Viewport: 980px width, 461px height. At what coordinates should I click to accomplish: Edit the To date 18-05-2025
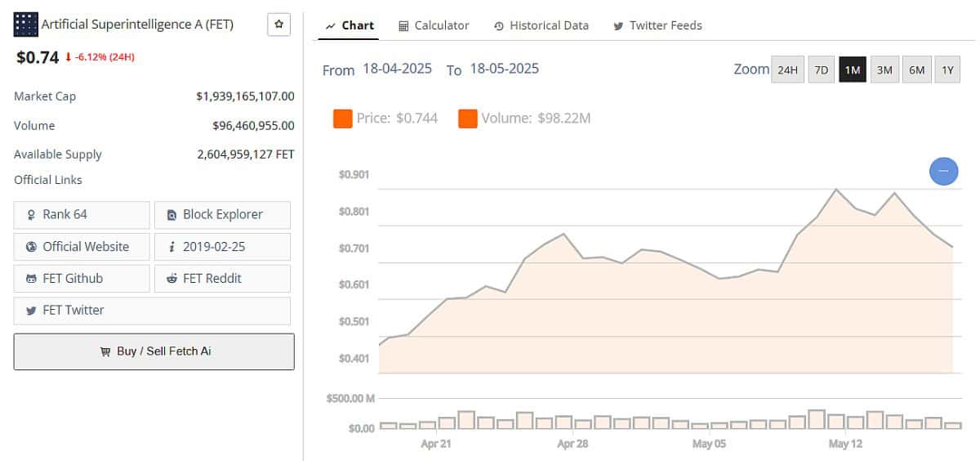504,69
